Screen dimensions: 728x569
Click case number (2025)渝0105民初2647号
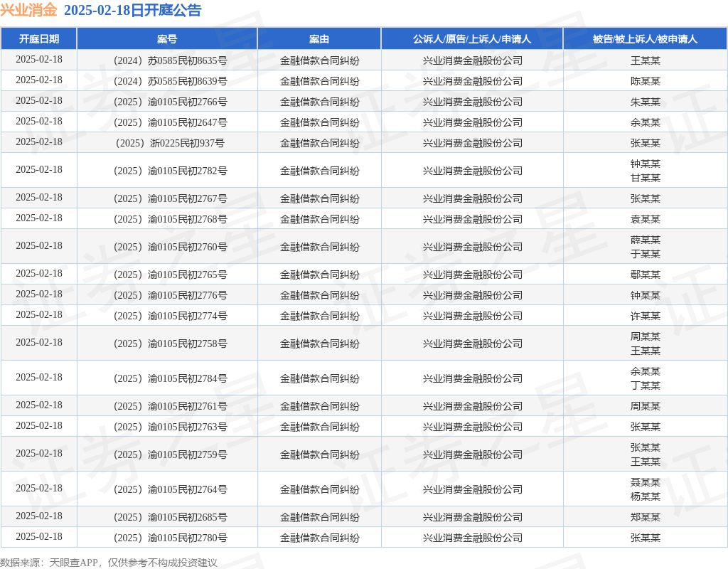tap(171, 122)
